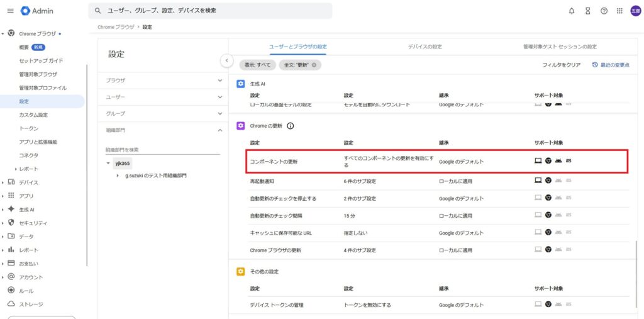Expand the ユーザー section

point(219,97)
